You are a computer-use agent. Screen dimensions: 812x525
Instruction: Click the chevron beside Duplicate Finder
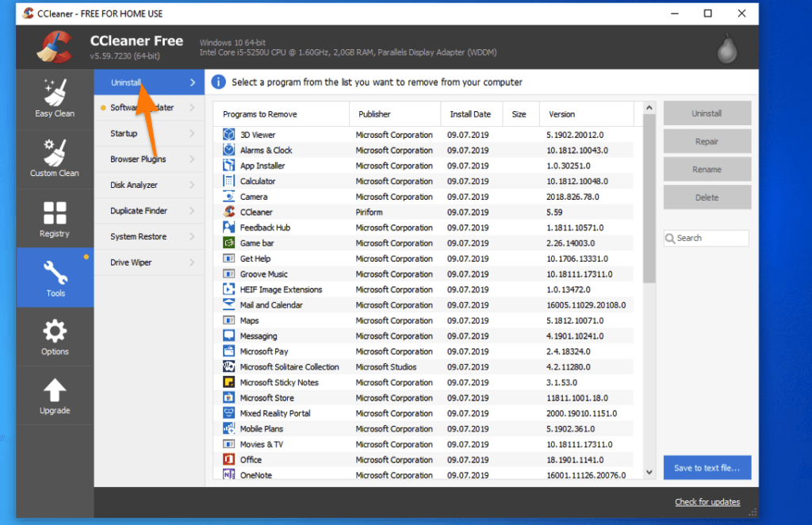(x=192, y=211)
